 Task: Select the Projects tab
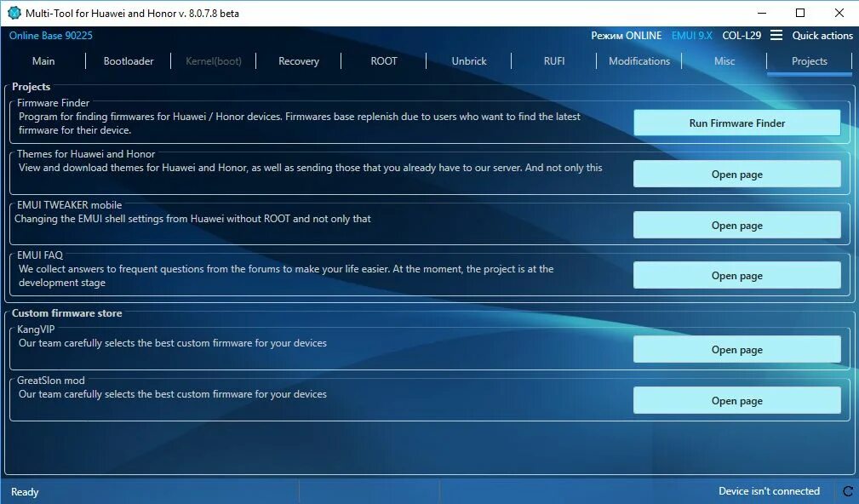[x=809, y=60]
